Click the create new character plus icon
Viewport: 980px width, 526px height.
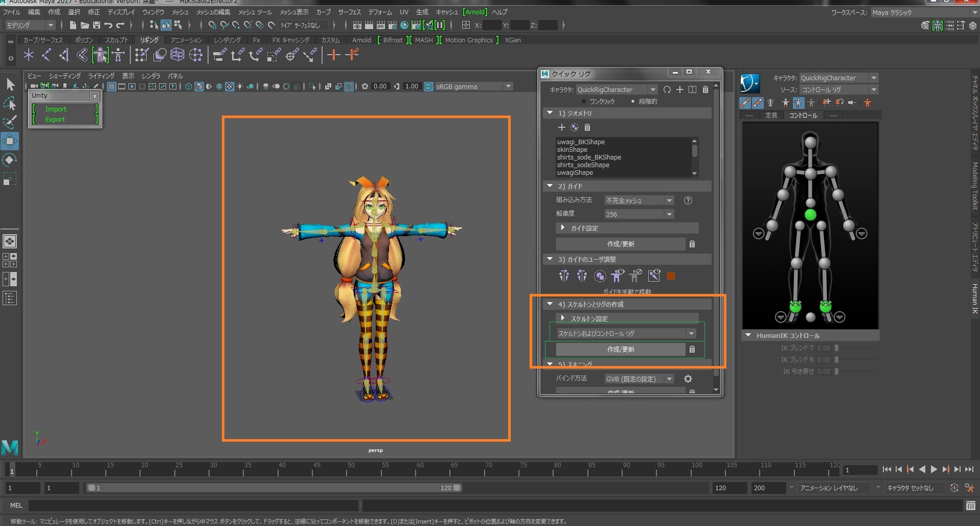tap(680, 89)
